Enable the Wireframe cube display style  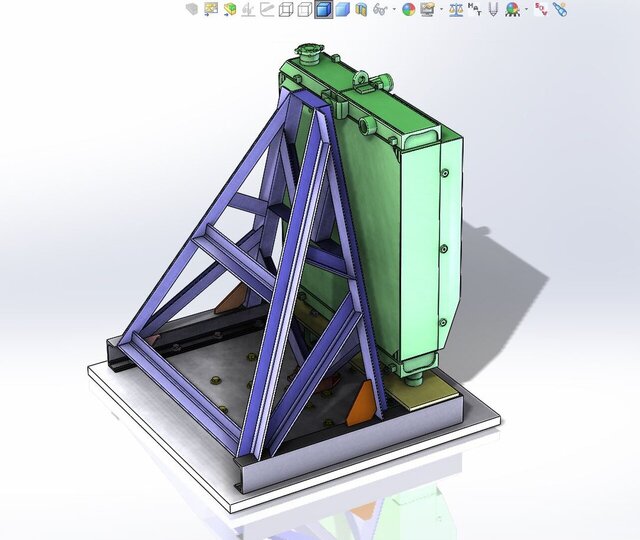[285, 9]
